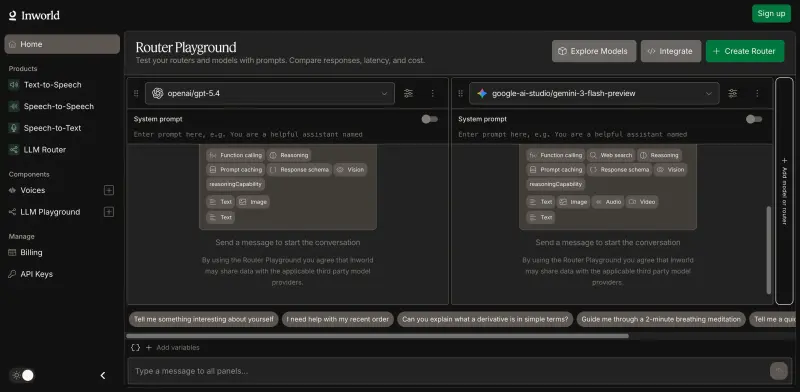Open the Billing page
800x392 pixels.
point(31,253)
